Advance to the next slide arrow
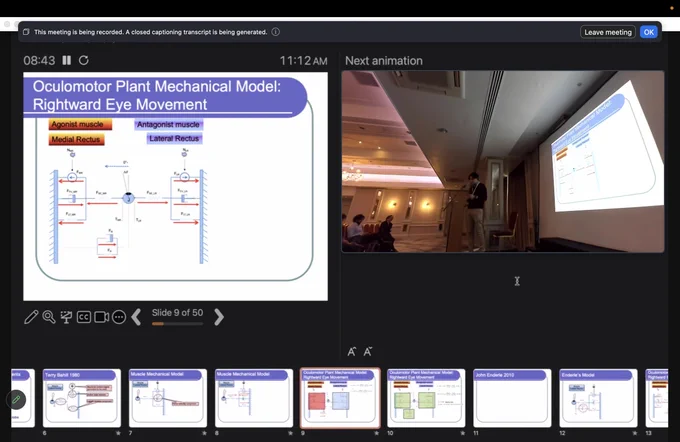 (x=219, y=317)
